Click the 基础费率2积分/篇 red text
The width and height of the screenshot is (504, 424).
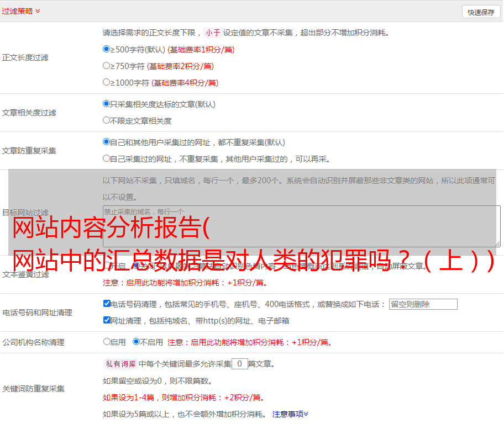[180, 66]
